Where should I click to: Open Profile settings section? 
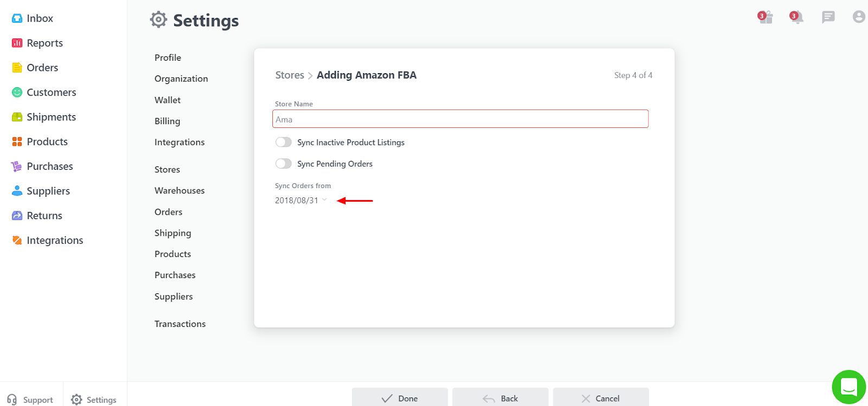click(x=168, y=57)
